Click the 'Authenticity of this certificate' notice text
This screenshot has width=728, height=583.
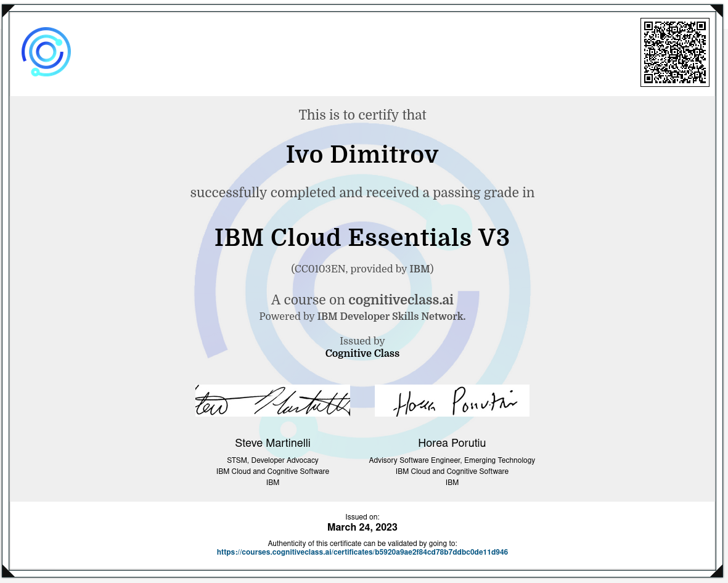[362, 543]
